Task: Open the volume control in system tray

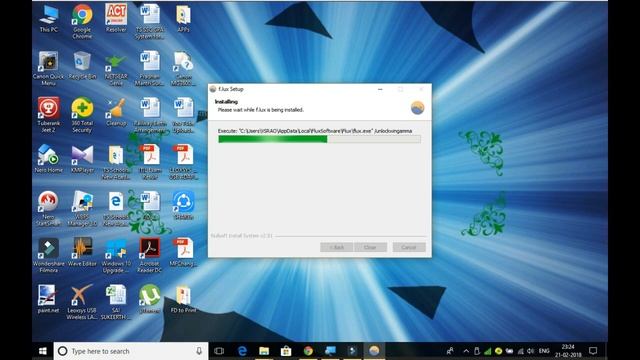Action: coord(530,351)
